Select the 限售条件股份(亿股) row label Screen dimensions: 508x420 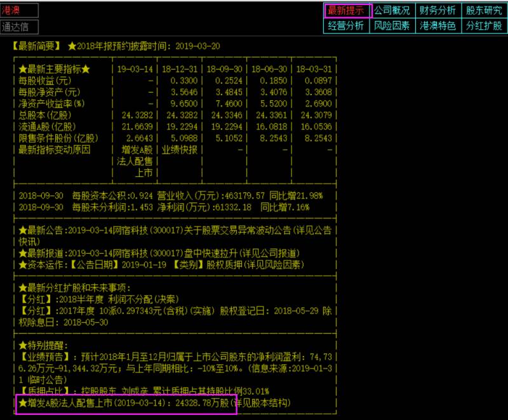tap(58, 138)
